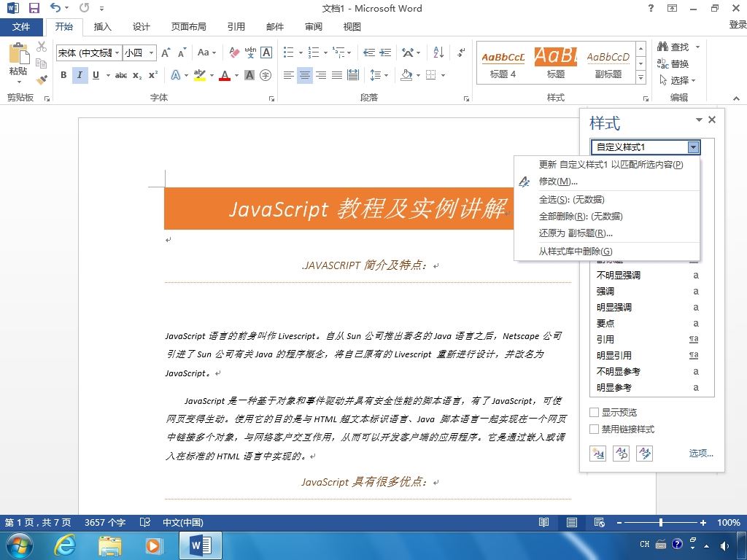Open the 文件 tab
Screen dimensions: 747x560
click(21, 27)
